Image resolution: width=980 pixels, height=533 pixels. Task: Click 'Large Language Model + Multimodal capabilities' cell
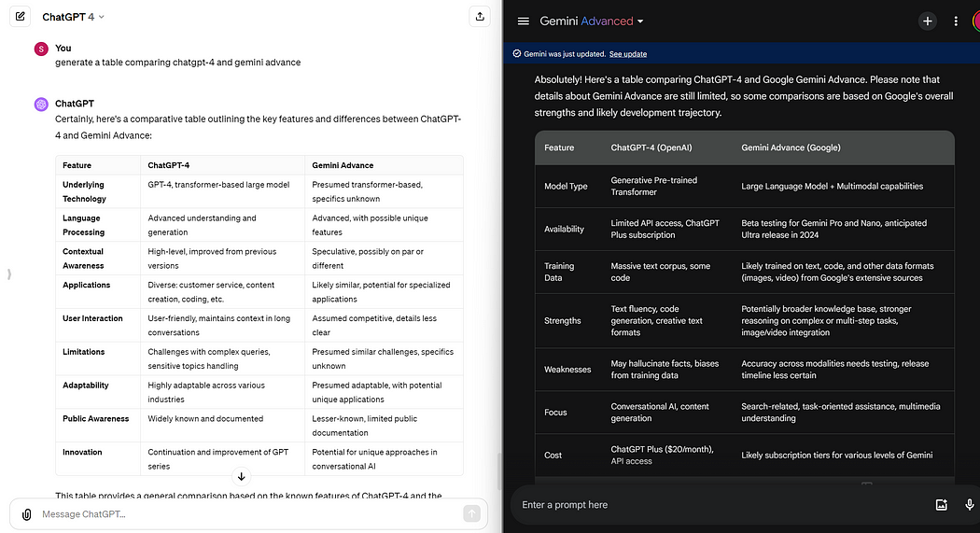tap(832, 186)
